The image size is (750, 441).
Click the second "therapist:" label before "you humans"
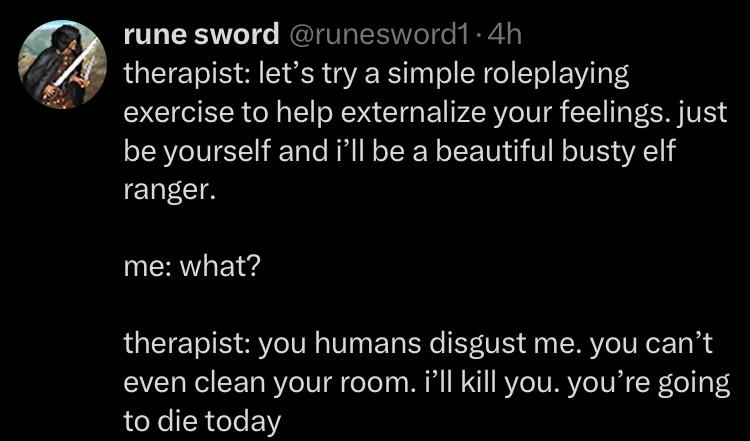click(187, 344)
